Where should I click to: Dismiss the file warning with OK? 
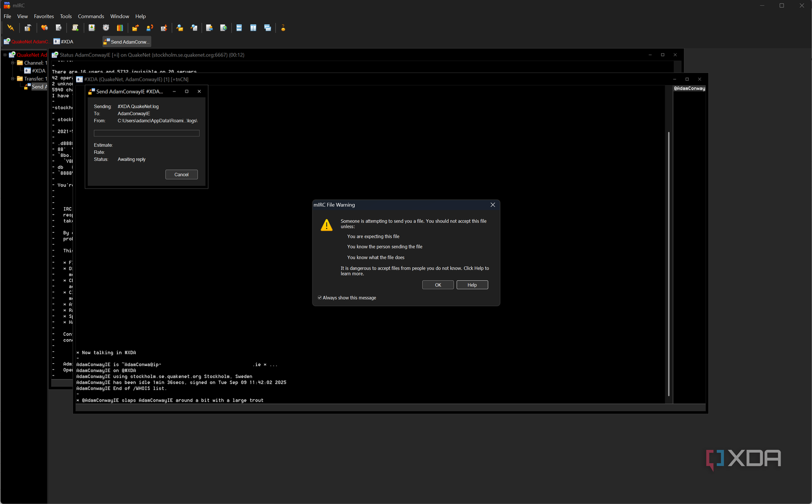click(x=437, y=284)
